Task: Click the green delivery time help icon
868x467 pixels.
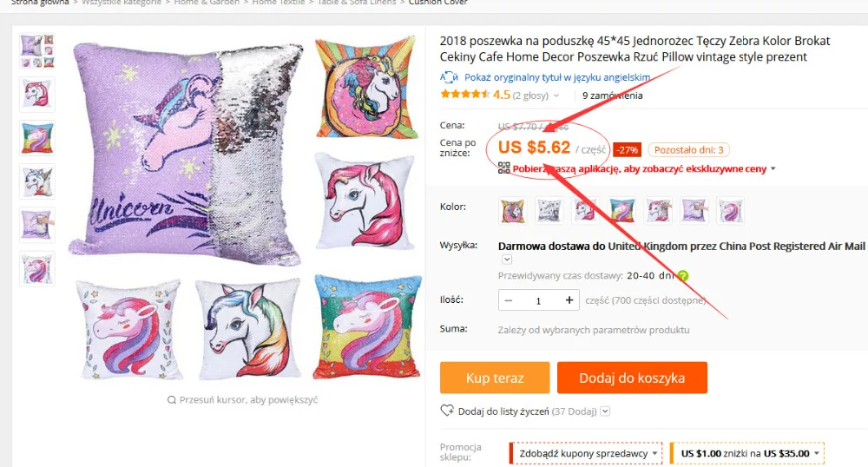Action: click(683, 275)
